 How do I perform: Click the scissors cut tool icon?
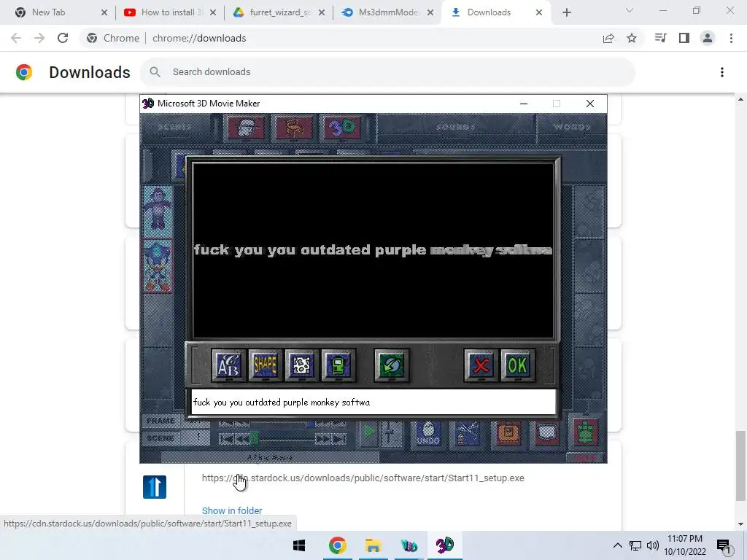[x=466, y=433]
